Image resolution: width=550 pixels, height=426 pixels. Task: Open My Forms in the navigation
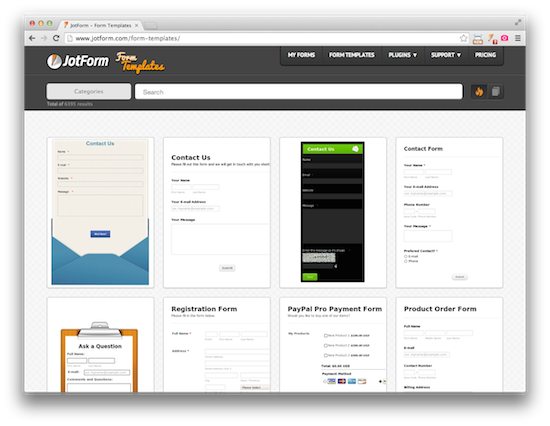tap(301, 55)
